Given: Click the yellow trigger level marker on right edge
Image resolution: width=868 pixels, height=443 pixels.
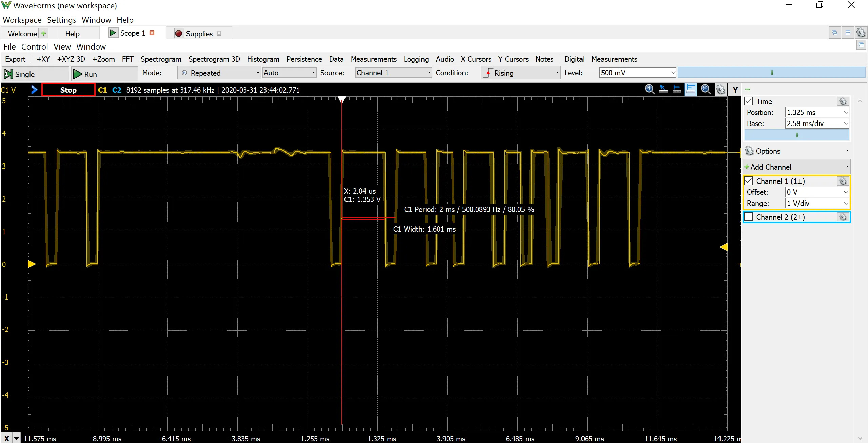Looking at the screenshot, I should (724, 247).
